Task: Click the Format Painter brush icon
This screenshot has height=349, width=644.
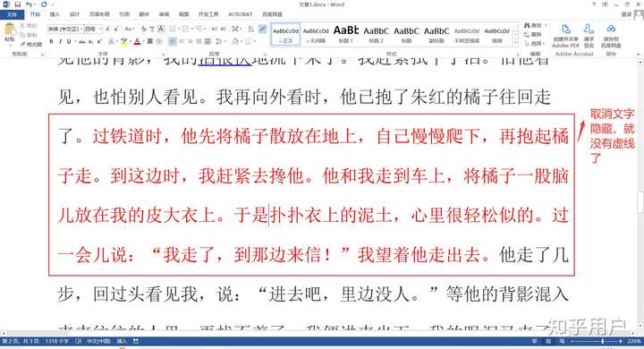Action: [22, 44]
